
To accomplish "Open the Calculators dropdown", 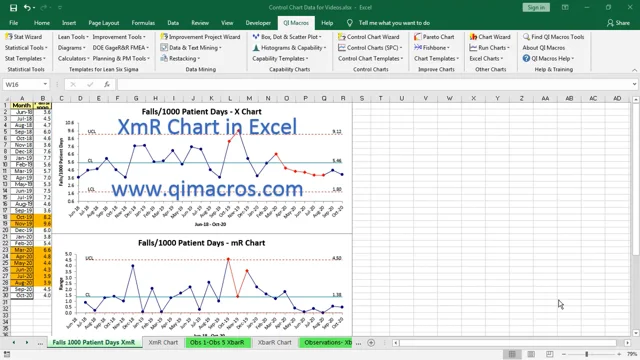I will 73,58.
